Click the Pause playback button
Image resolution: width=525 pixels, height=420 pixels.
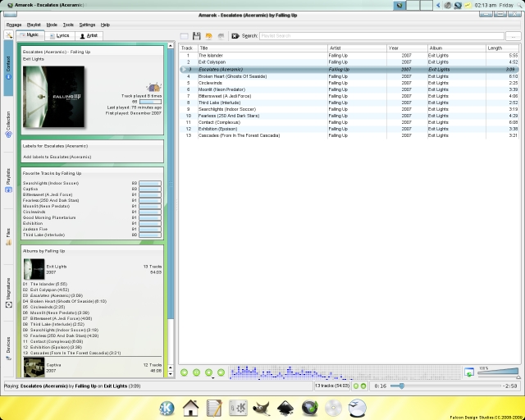(197, 372)
